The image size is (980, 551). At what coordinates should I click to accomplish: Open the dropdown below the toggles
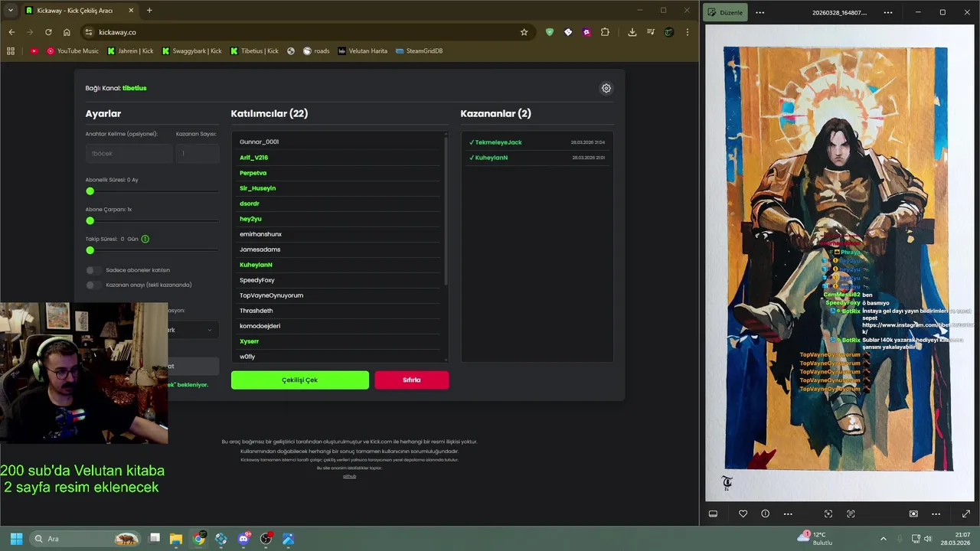(193, 330)
